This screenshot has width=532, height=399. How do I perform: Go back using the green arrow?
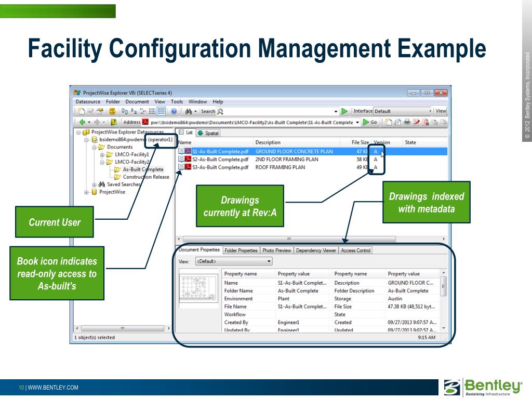coord(82,122)
